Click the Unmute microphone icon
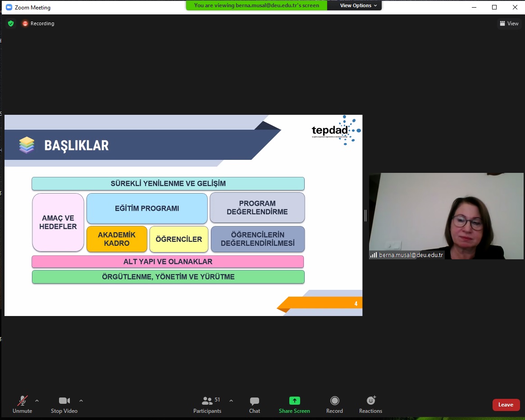 [x=22, y=401]
